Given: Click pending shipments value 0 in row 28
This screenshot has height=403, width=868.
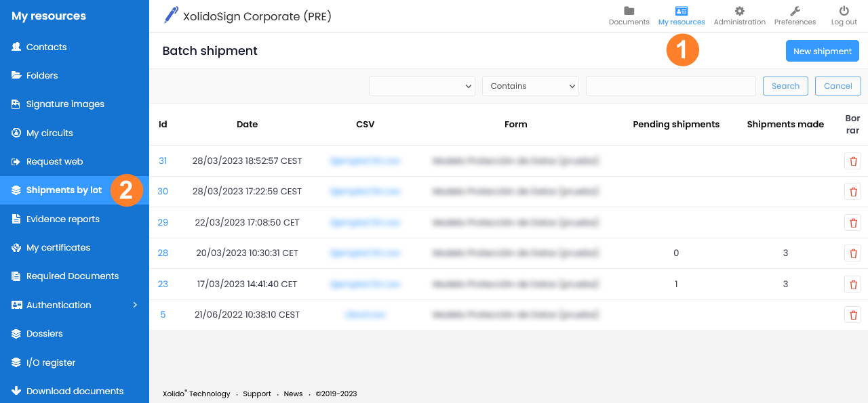Looking at the screenshot, I should click(676, 253).
